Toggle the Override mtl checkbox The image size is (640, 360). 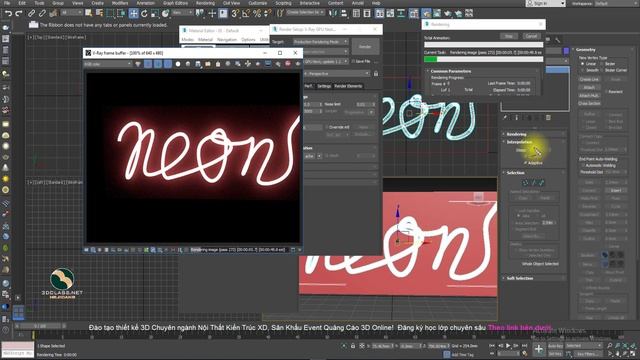click(x=327, y=127)
